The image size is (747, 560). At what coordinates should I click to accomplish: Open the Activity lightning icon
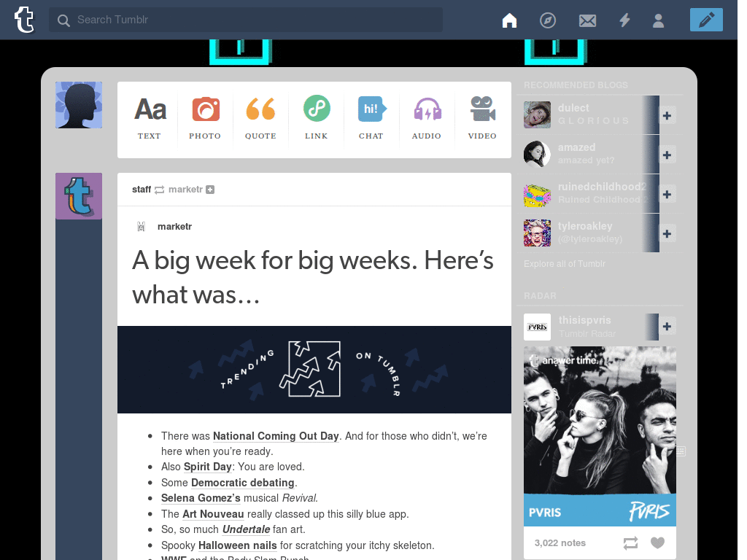click(624, 20)
